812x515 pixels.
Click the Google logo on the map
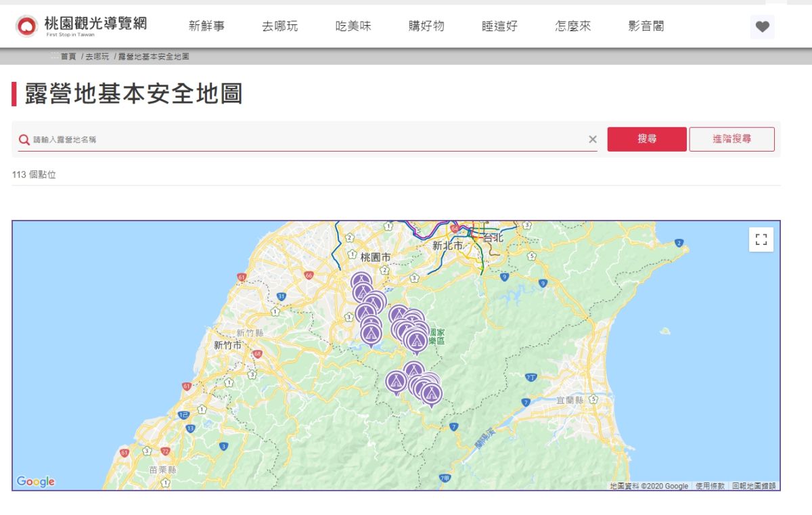pyautogui.click(x=37, y=481)
